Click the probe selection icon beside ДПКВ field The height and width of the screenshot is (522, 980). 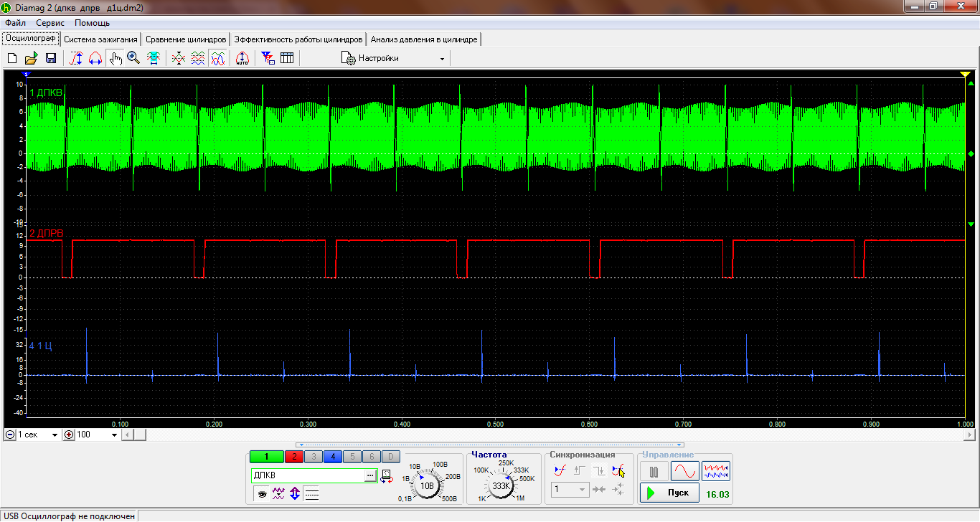[386, 476]
